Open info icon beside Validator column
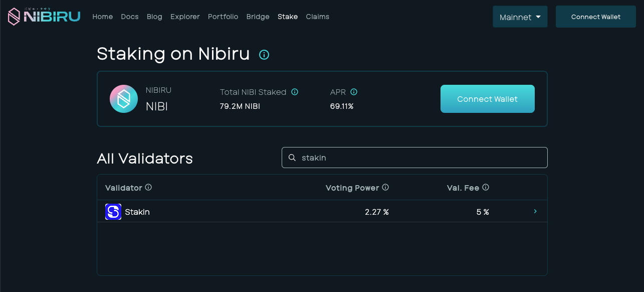 click(x=148, y=187)
